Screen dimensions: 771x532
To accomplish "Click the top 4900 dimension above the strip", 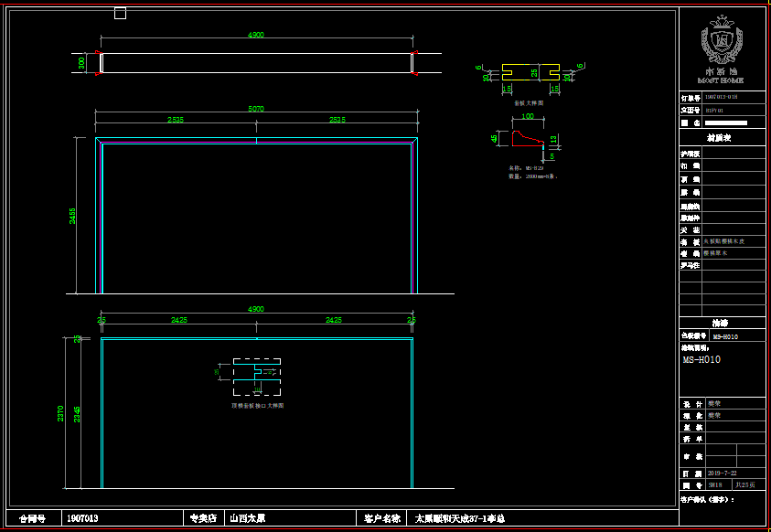I will [256, 35].
